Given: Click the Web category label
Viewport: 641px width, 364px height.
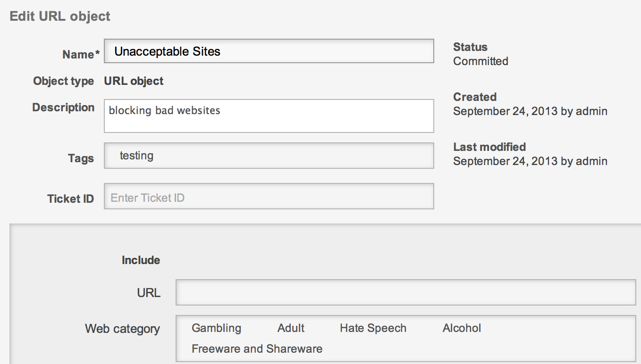Looking at the screenshot, I should click(x=122, y=329).
